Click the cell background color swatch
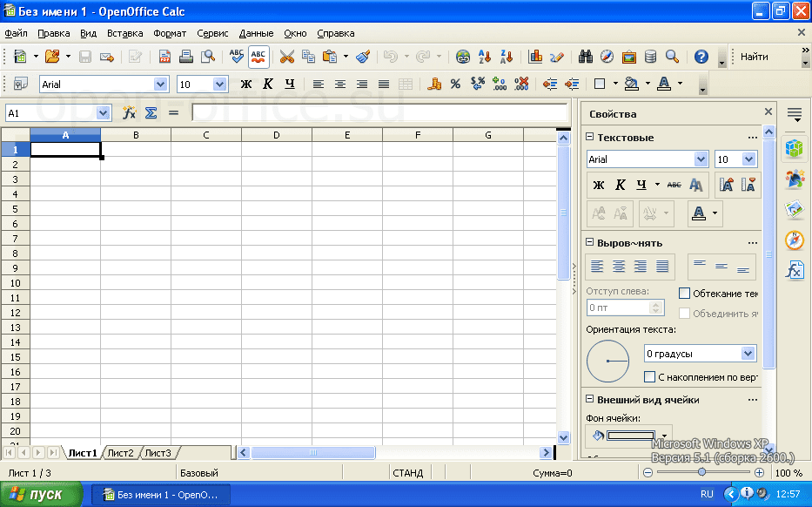The image size is (812, 507). pyautogui.click(x=631, y=436)
